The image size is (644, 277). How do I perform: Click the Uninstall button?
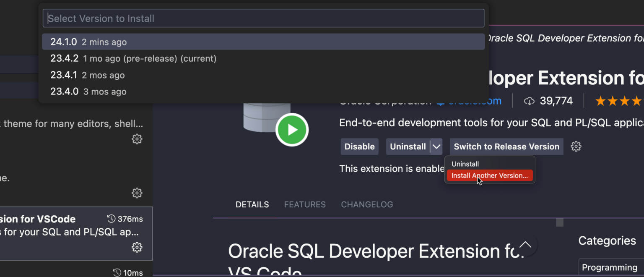tap(408, 146)
